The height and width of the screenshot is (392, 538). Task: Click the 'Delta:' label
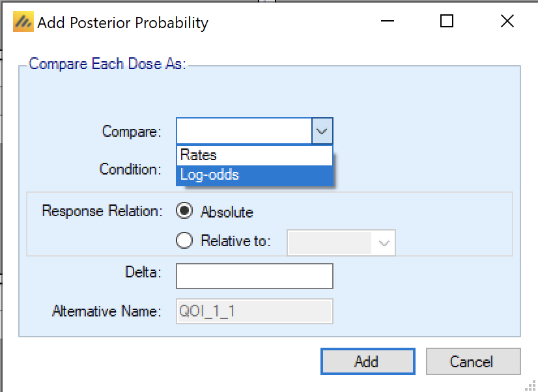pyautogui.click(x=143, y=273)
